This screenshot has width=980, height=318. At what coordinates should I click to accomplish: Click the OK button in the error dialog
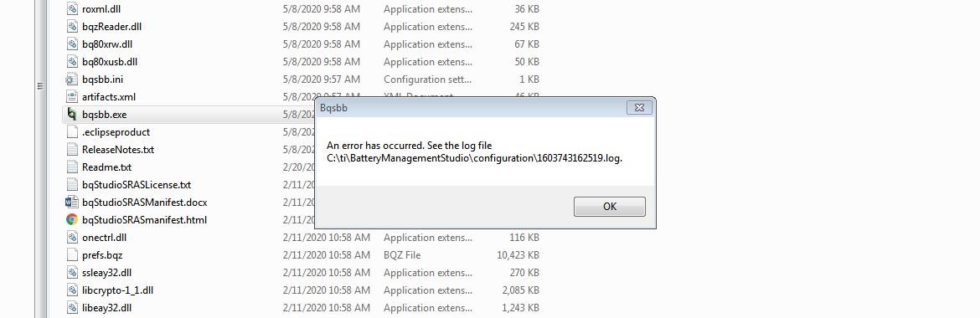(610, 206)
